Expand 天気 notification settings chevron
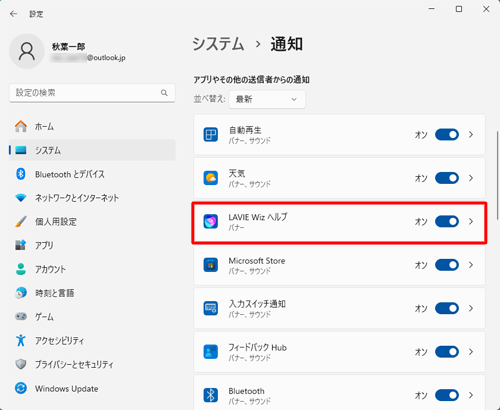This screenshot has height=410, width=500. point(471,178)
